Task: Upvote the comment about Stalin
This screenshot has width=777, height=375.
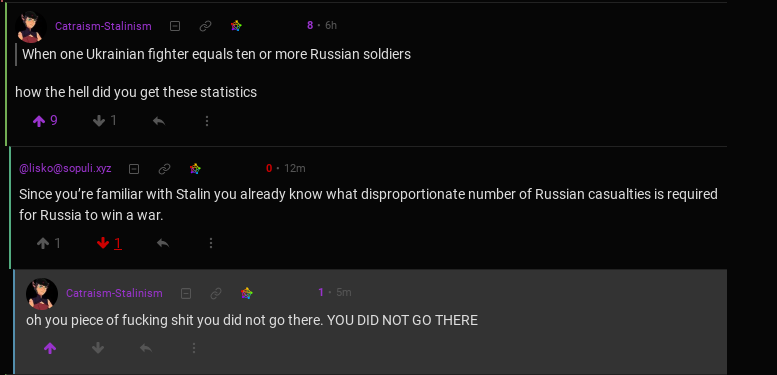Action: [49, 243]
